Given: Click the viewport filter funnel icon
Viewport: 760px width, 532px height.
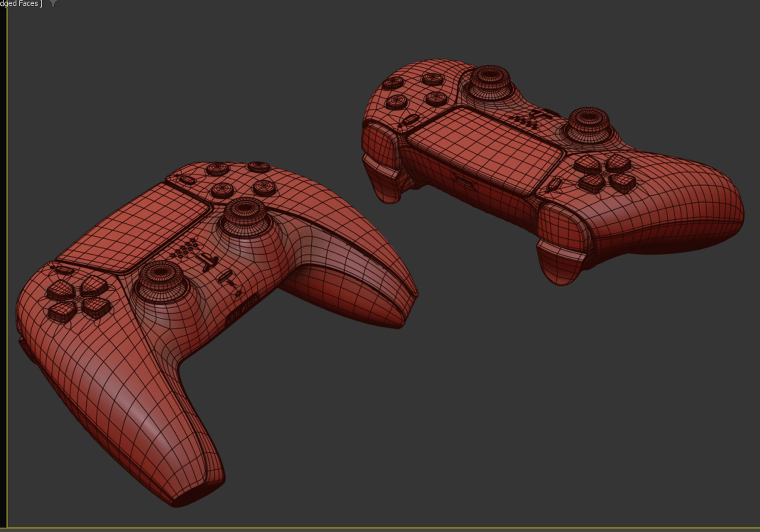Looking at the screenshot, I should (x=53, y=3).
